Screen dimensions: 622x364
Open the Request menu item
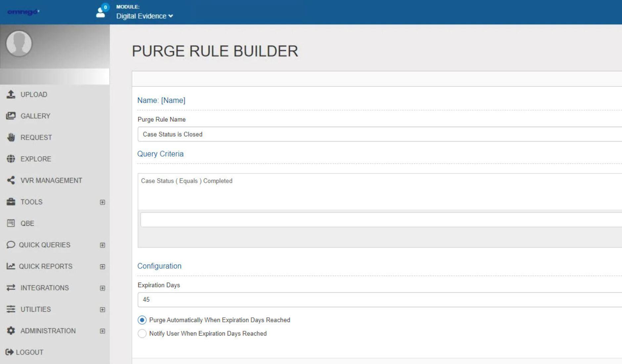[36, 138]
